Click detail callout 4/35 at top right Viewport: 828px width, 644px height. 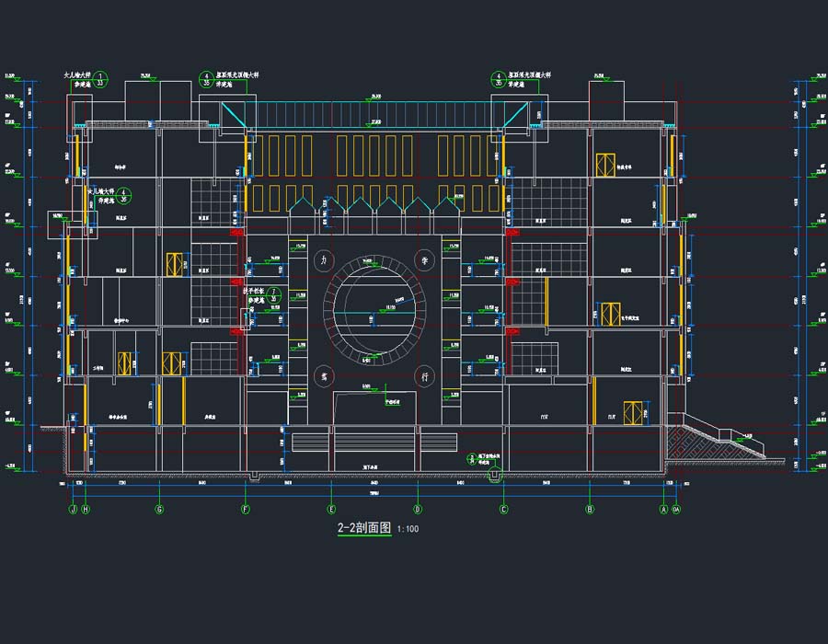pos(498,79)
